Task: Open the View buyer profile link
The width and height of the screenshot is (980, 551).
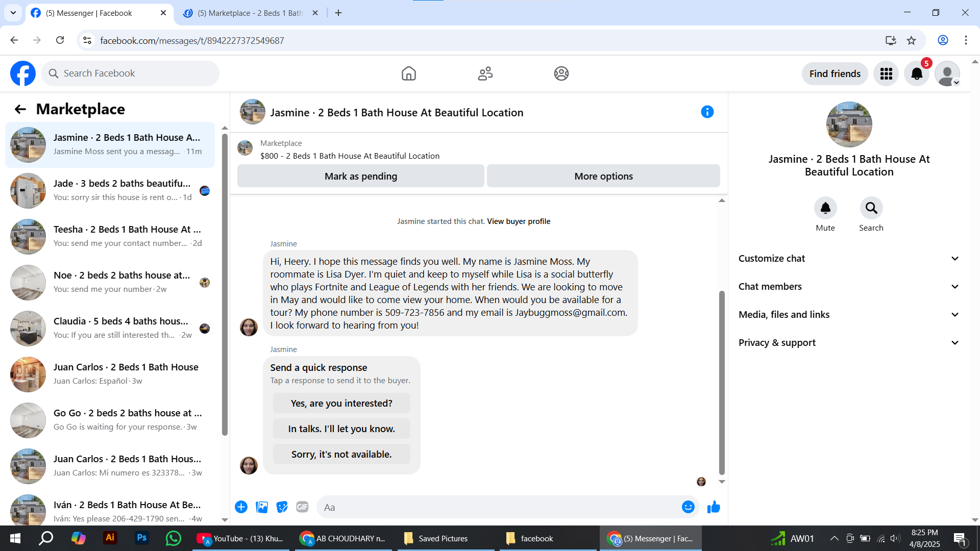Action: [x=519, y=221]
